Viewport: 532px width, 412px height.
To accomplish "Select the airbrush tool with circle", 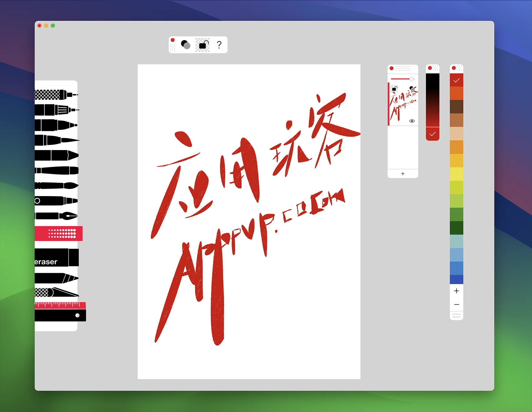I will coord(56,201).
